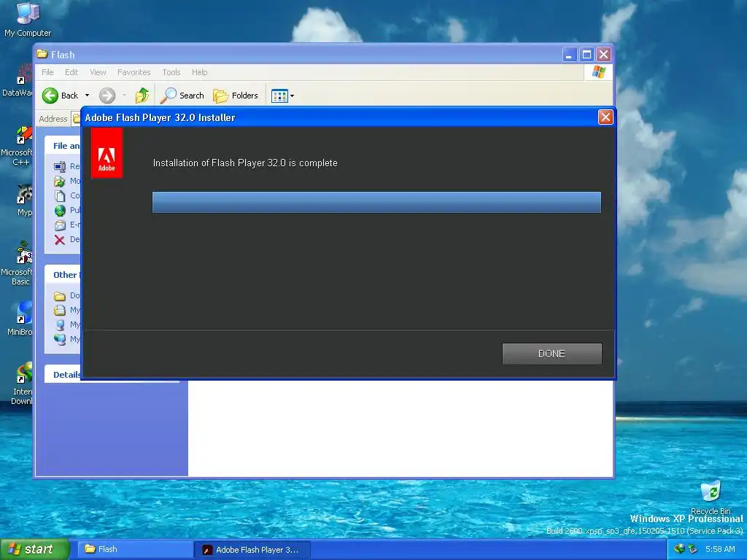The width and height of the screenshot is (747, 560).
Task: Click the Rename task icon in sidebar
Action: (60, 166)
